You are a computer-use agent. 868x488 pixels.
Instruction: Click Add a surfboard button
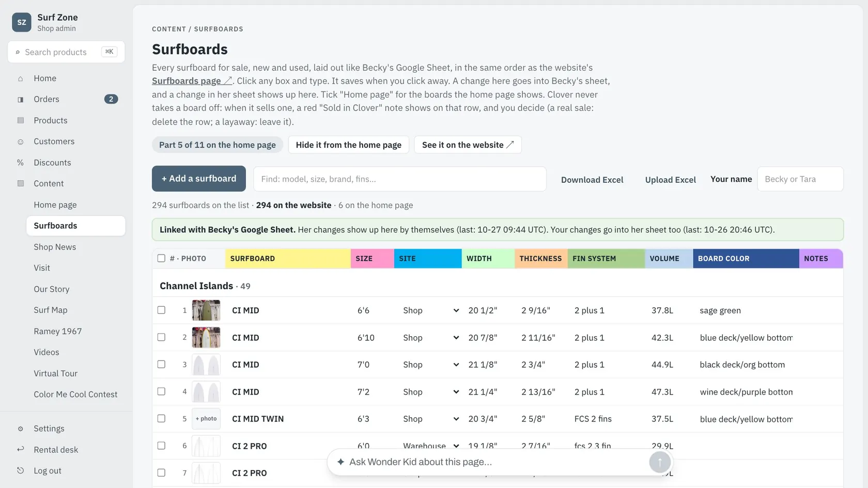point(199,179)
